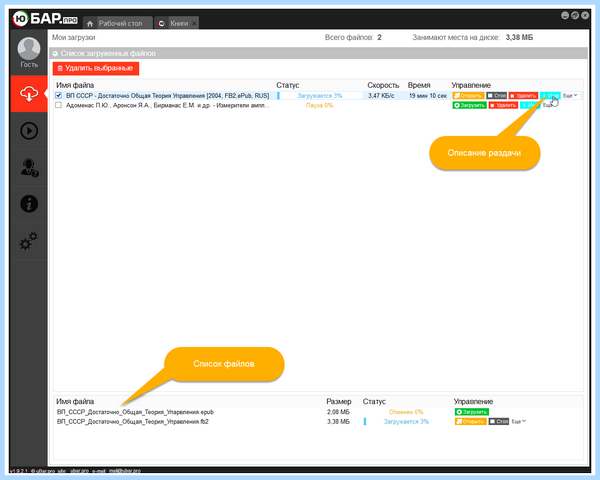Viewport: 600px width, 480px height.
Task: Switch to the Рабочий стол tab
Action: 118,23
